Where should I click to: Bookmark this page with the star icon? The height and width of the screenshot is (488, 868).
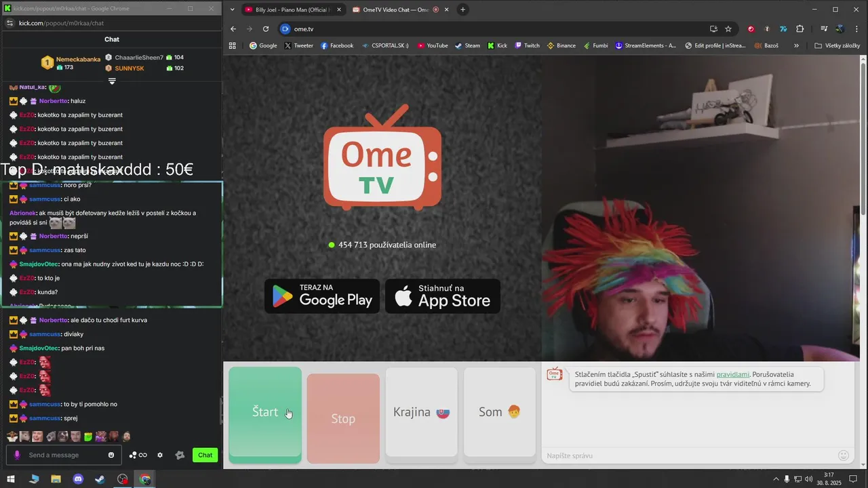(x=728, y=29)
